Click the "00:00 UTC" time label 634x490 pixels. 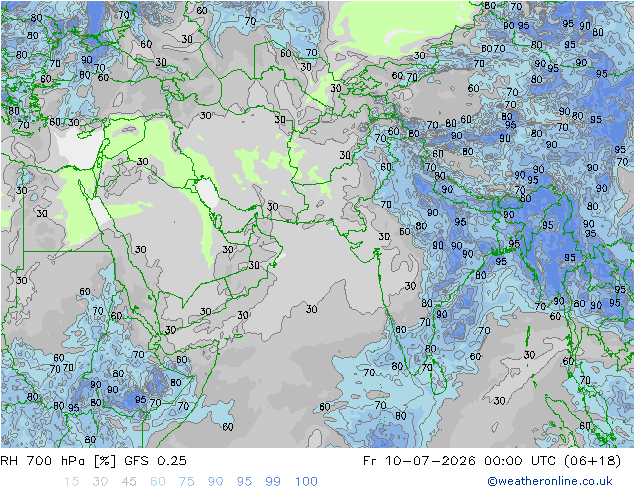point(522,461)
